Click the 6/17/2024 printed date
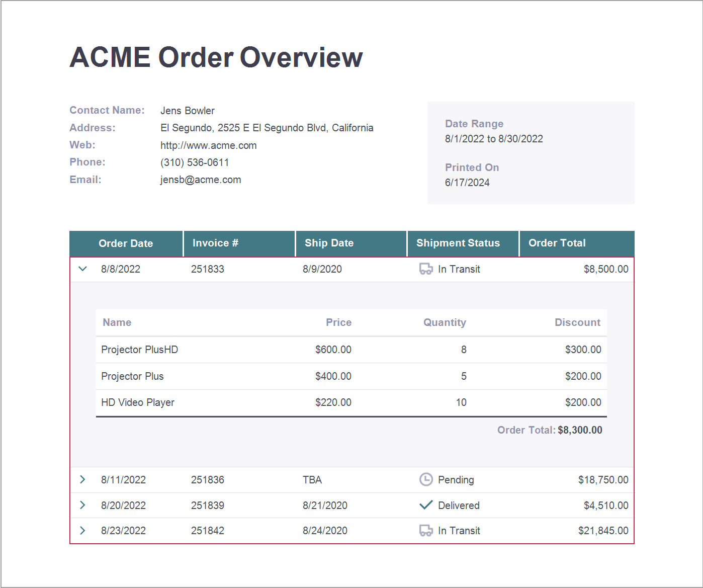This screenshot has height=588, width=703. [467, 183]
